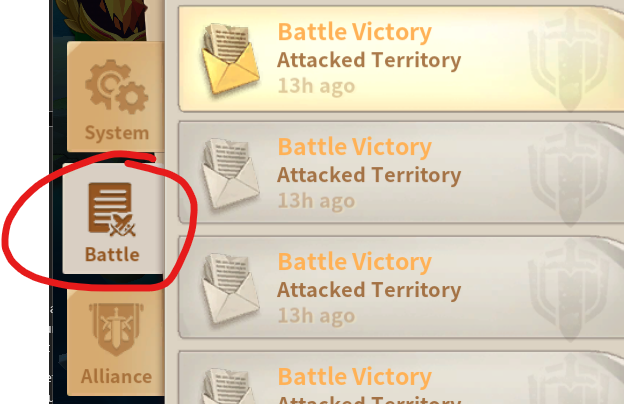Open the Alliance banner icon
The width and height of the screenshot is (624, 404).
tap(116, 329)
